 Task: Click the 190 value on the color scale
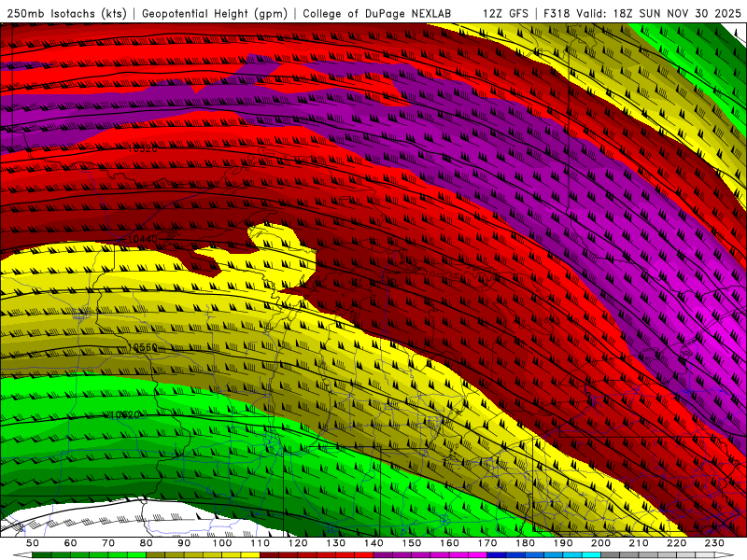[563, 543]
